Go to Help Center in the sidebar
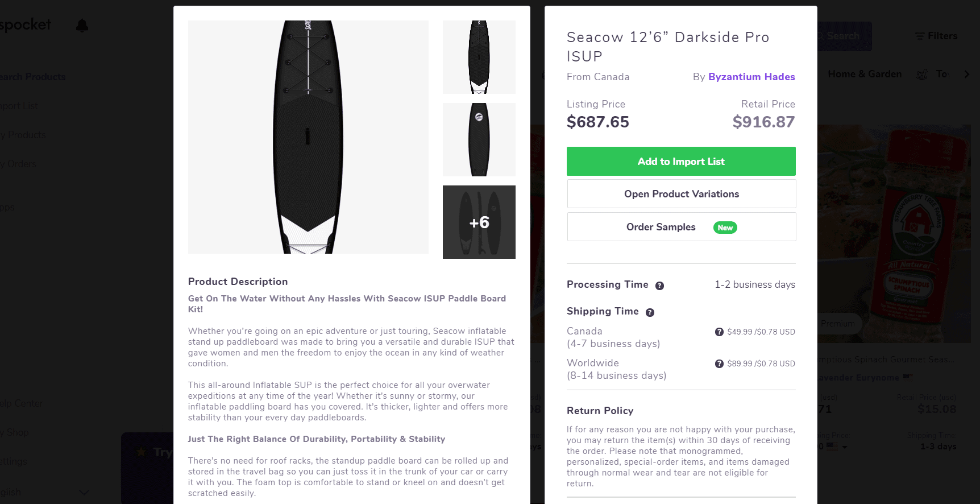The height and width of the screenshot is (504, 980). point(21,403)
